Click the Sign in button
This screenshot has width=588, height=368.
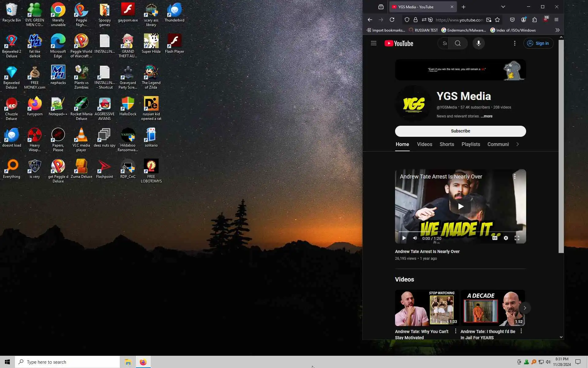click(x=538, y=43)
